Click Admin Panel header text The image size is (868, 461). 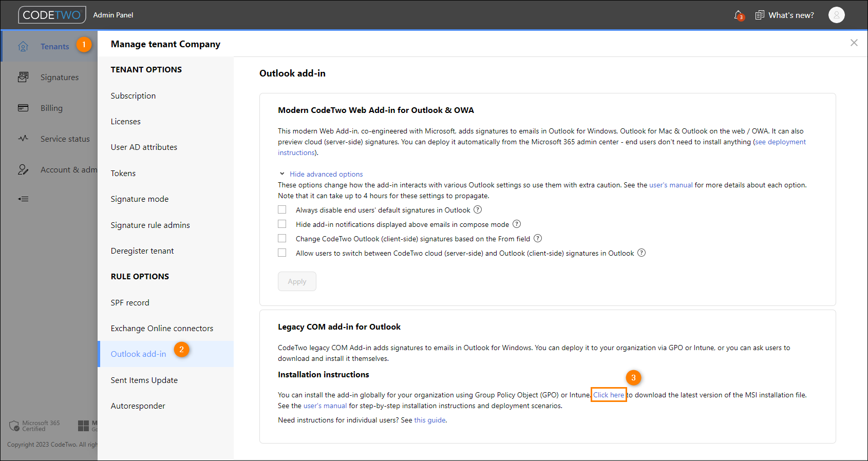[x=113, y=15]
